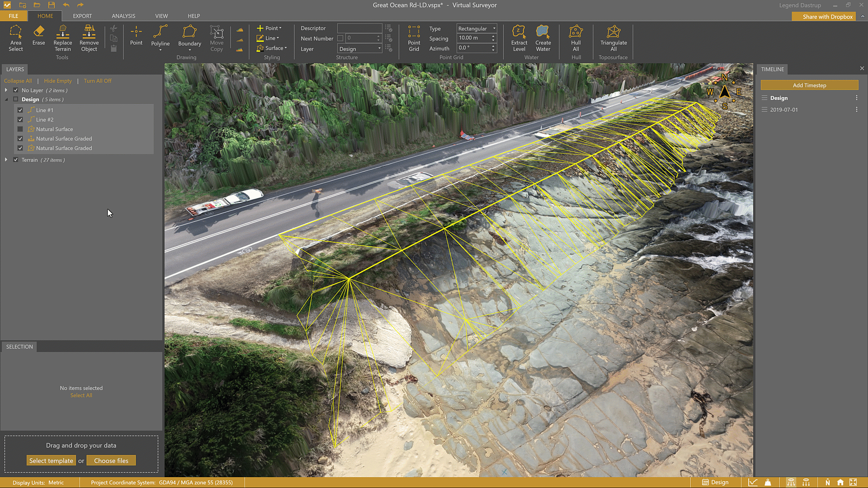The height and width of the screenshot is (488, 868).
Task: Select the Area Select tool
Action: point(15,38)
